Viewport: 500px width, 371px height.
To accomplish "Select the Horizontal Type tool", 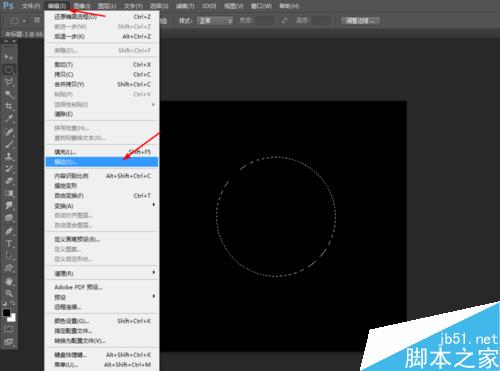I will pyautogui.click(x=9, y=243).
